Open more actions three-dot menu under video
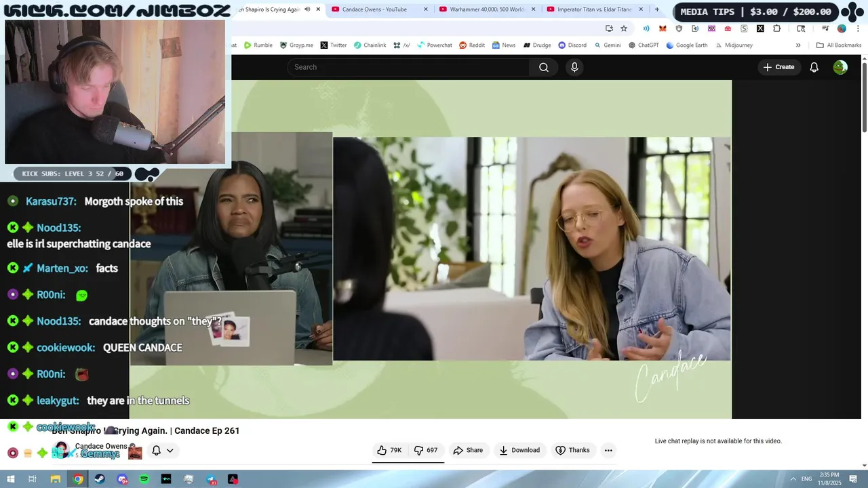 click(x=608, y=450)
